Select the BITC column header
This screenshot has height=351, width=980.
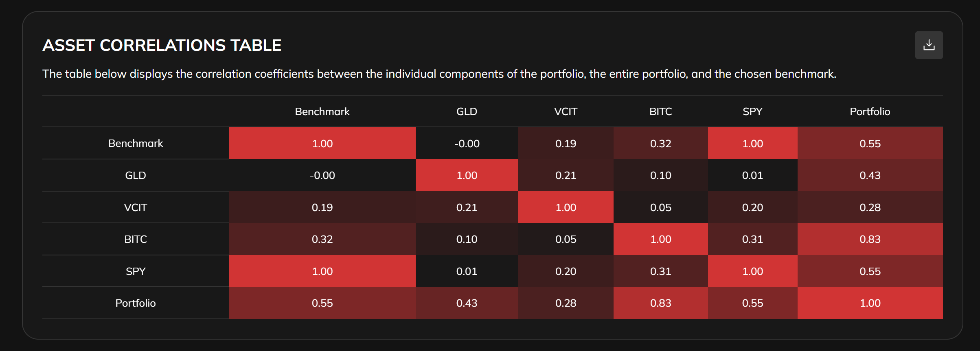(660, 111)
